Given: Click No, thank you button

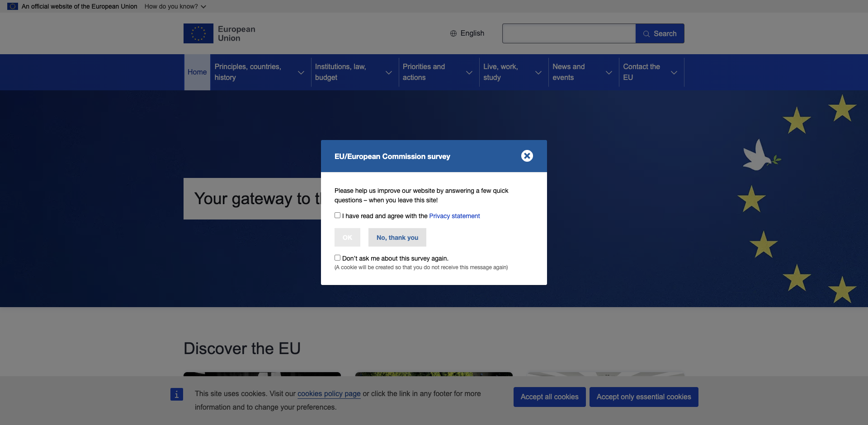Looking at the screenshot, I should (397, 238).
